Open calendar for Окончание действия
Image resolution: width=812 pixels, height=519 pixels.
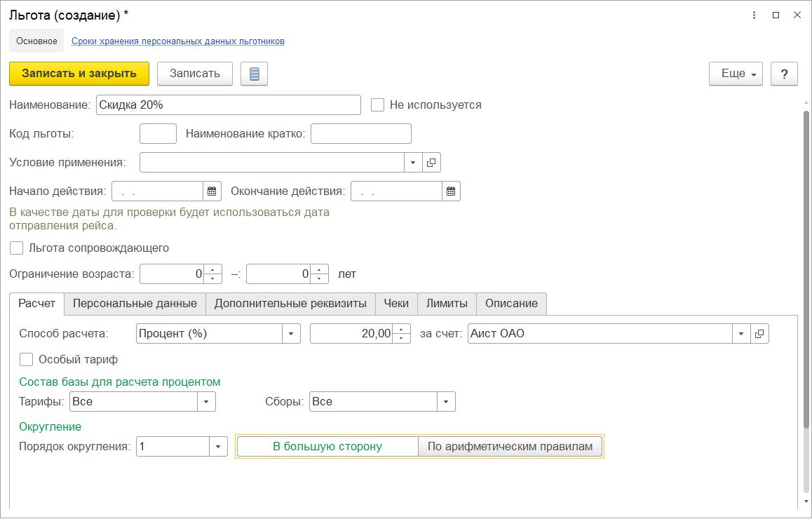(451, 191)
